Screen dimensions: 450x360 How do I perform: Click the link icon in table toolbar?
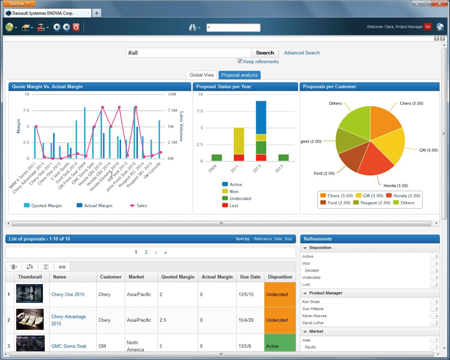point(62,267)
